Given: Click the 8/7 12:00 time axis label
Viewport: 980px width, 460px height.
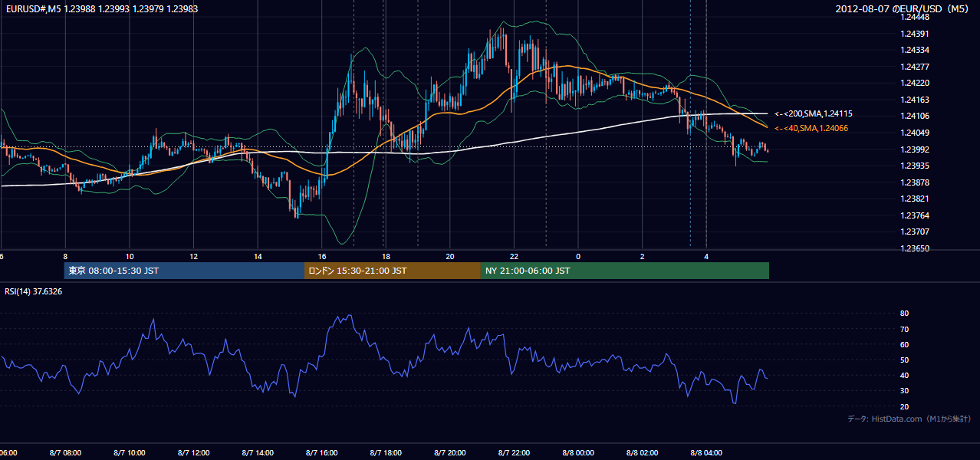Looking at the screenshot, I should tap(193, 453).
